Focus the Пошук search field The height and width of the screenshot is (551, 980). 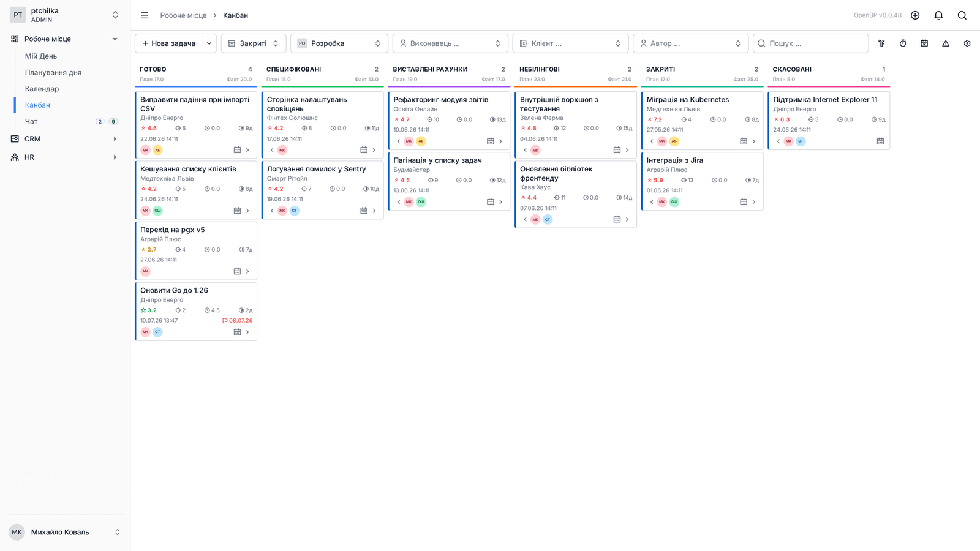[x=810, y=43]
